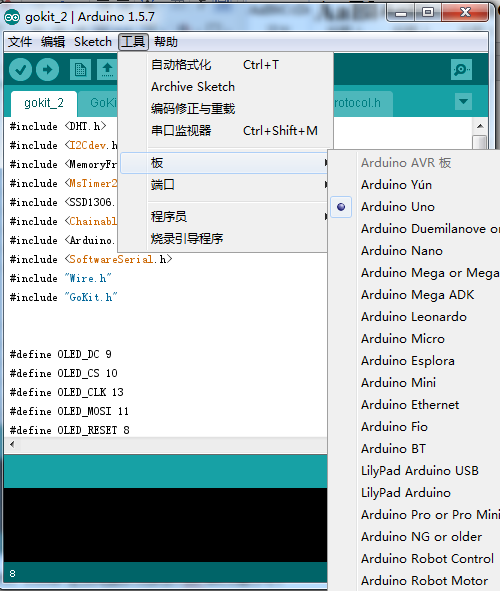Screen dimensions: 500x591
Task: Select Arduino Micro board
Action: pyautogui.click(x=415, y=339)
